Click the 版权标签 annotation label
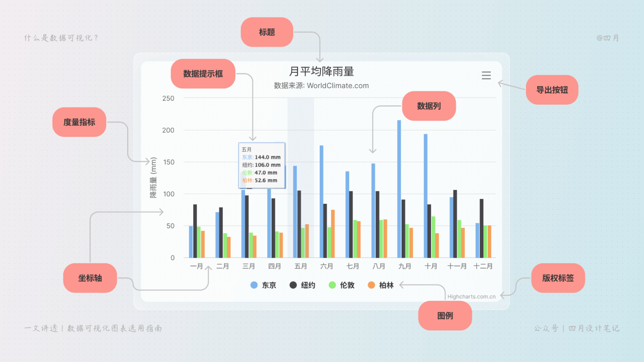644x362 pixels. pos(558,278)
